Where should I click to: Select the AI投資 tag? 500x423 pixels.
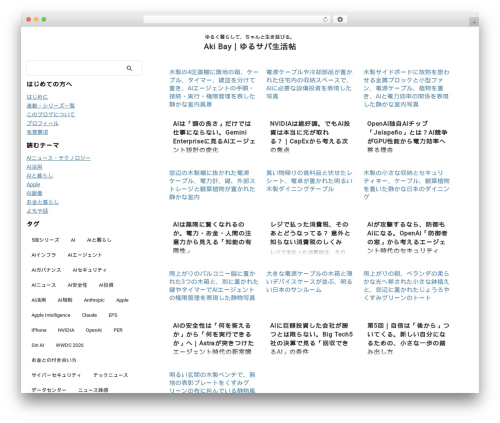click(x=106, y=285)
